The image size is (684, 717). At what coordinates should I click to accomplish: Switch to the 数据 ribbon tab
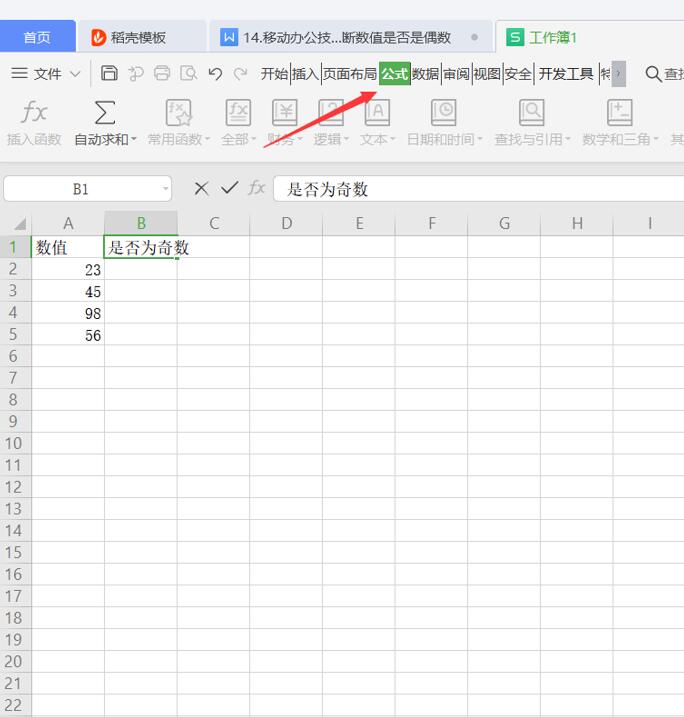[425, 74]
